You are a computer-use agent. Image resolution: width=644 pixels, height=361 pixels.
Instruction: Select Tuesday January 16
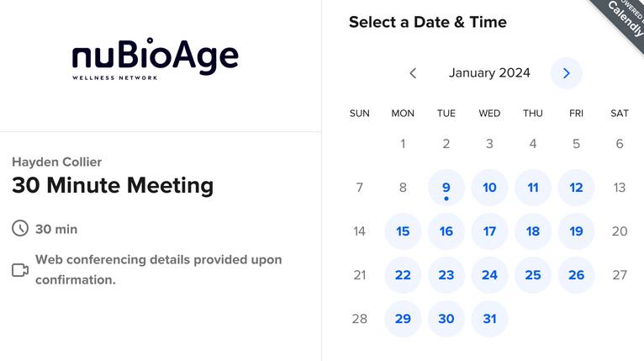click(446, 231)
